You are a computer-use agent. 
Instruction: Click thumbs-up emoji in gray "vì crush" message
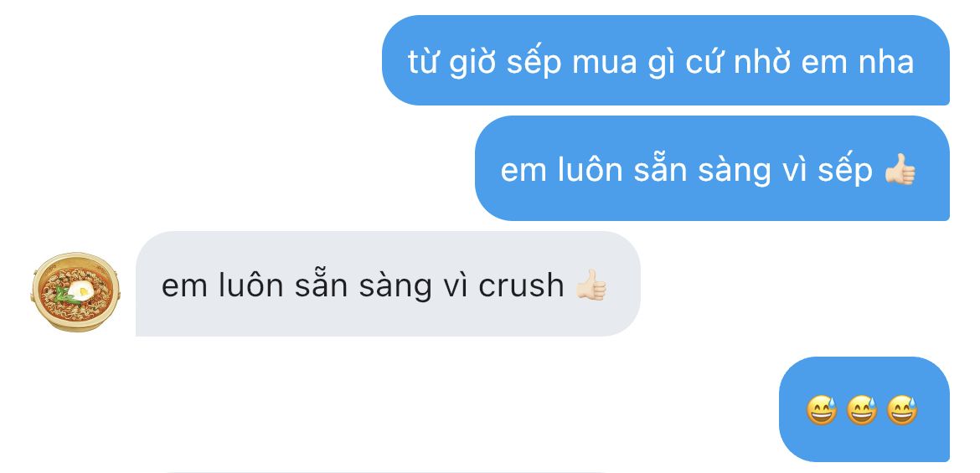(591, 285)
